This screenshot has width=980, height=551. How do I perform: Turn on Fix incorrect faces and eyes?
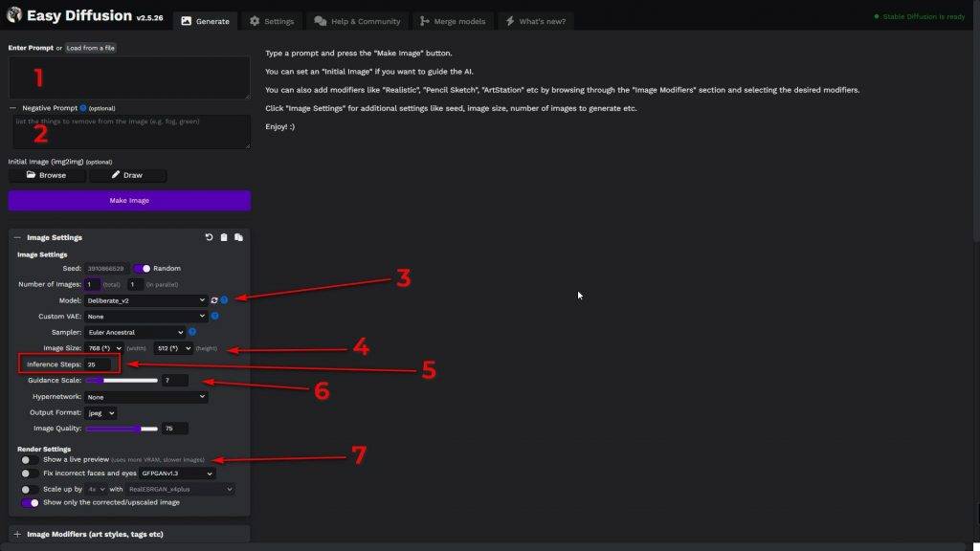point(31,474)
